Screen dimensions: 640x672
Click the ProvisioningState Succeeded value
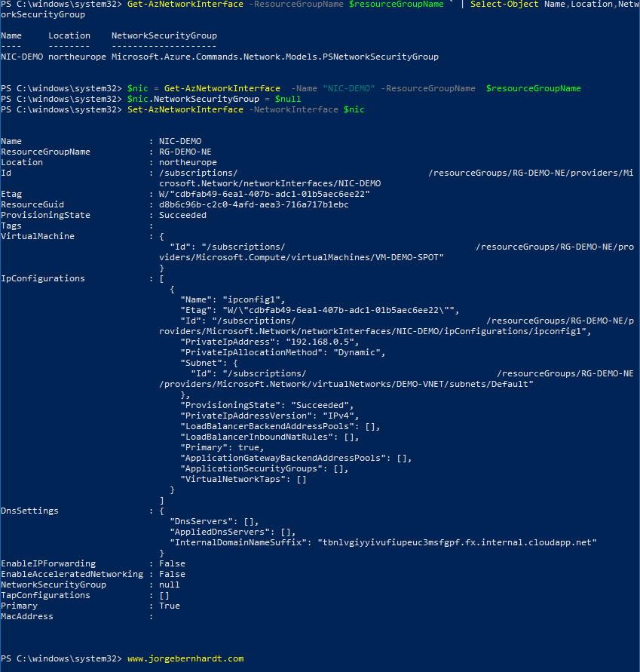[182, 215]
